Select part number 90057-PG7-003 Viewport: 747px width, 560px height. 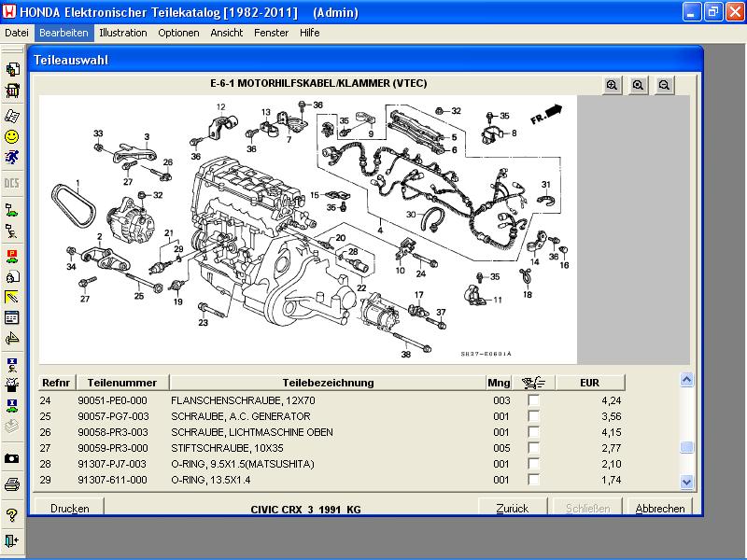click(113, 416)
